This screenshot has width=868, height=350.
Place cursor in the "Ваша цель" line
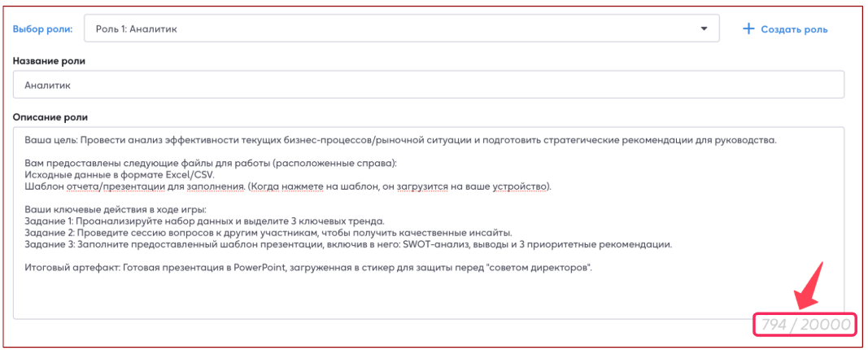(400, 139)
